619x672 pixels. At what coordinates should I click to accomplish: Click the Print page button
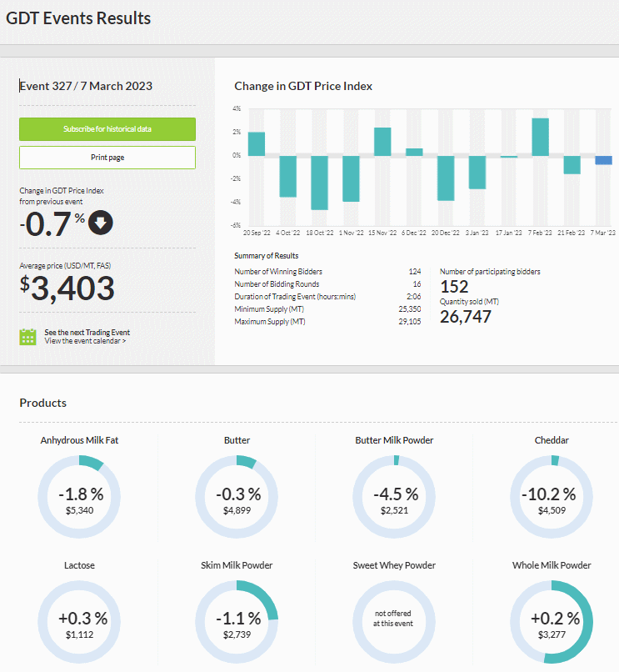point(107,158)
